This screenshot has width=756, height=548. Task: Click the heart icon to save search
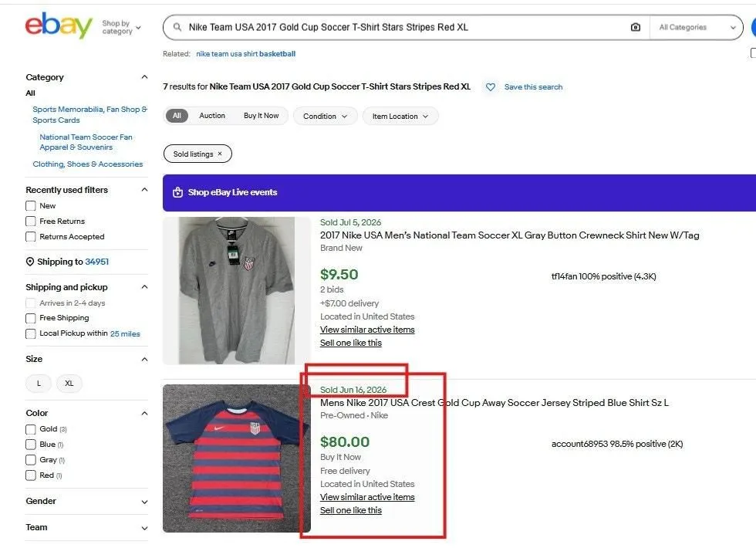[x=491, y=86]
